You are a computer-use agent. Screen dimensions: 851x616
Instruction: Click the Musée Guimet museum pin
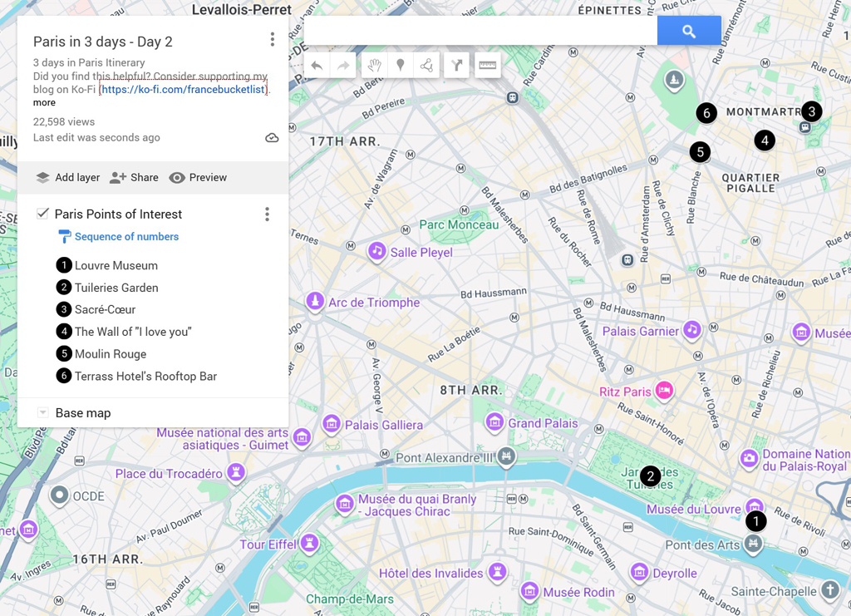[303, 436]
